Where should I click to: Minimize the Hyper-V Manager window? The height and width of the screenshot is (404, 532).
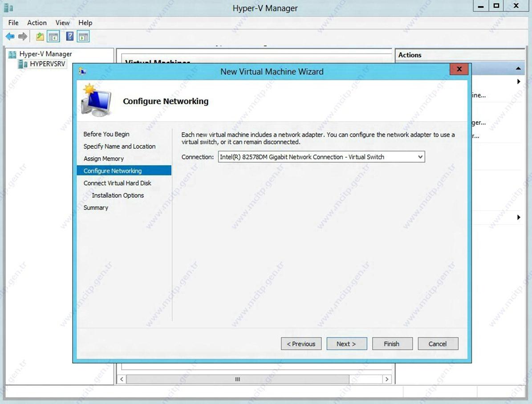tap(481, 6)
